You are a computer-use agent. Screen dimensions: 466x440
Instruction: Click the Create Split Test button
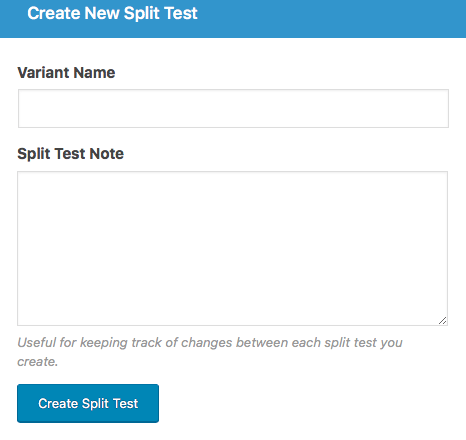[x=88, y=403]
